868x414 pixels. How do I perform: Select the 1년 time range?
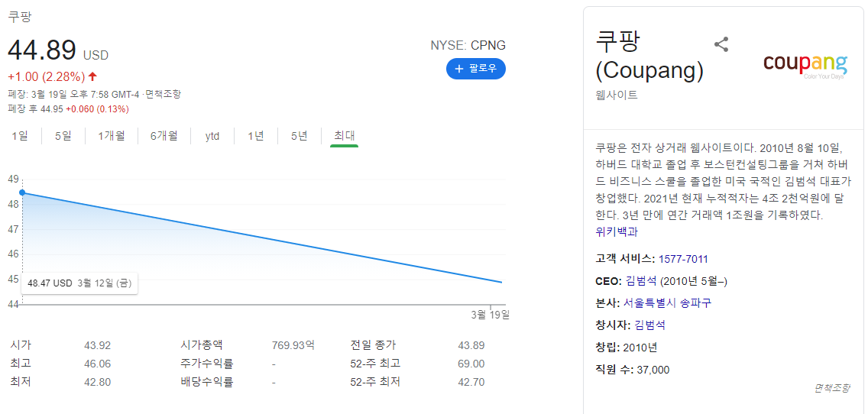coord(256,136)
